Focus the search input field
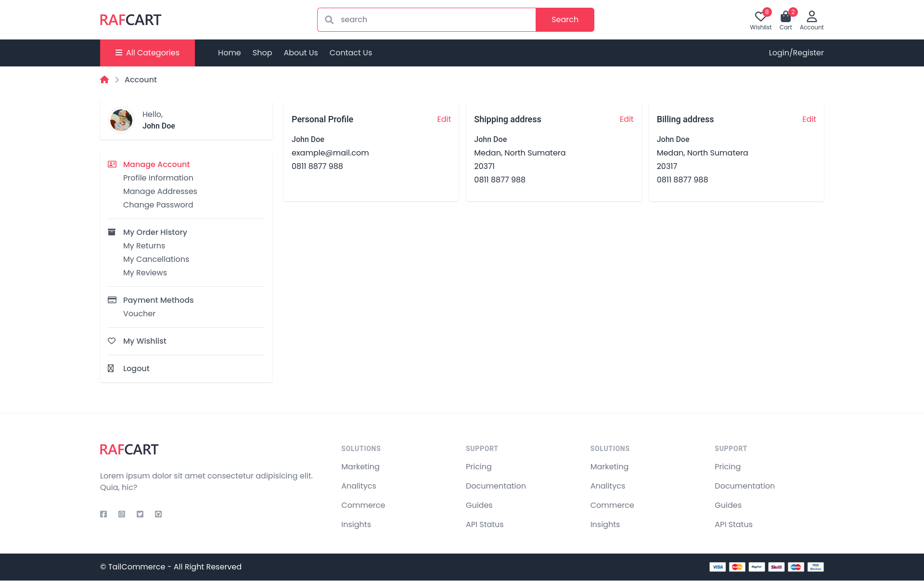924x581 pixels. 433,20
